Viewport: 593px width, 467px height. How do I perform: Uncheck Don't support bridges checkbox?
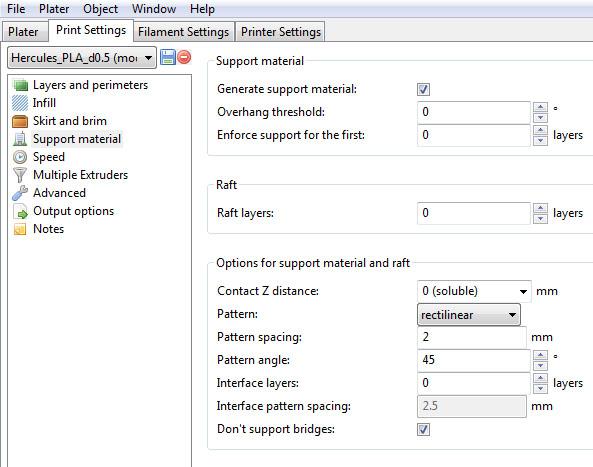click(x=423, y=430)
